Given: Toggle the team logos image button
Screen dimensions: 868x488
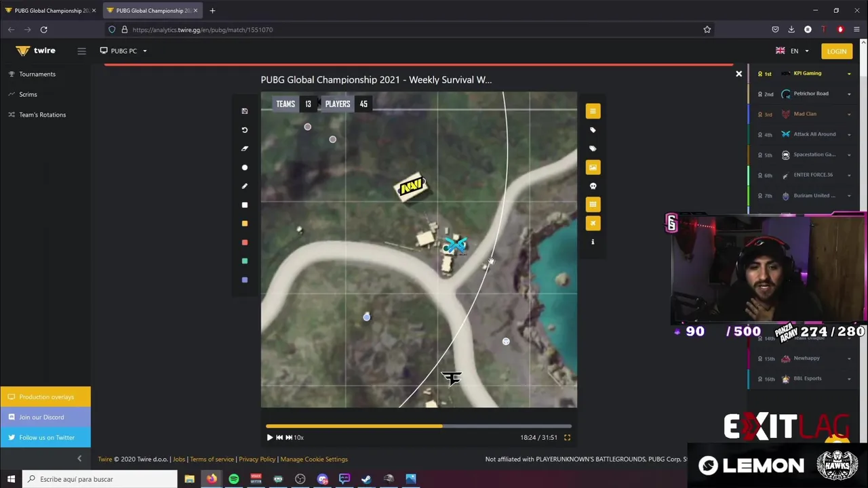Looking at the screenshot, I should coord(593,167).
